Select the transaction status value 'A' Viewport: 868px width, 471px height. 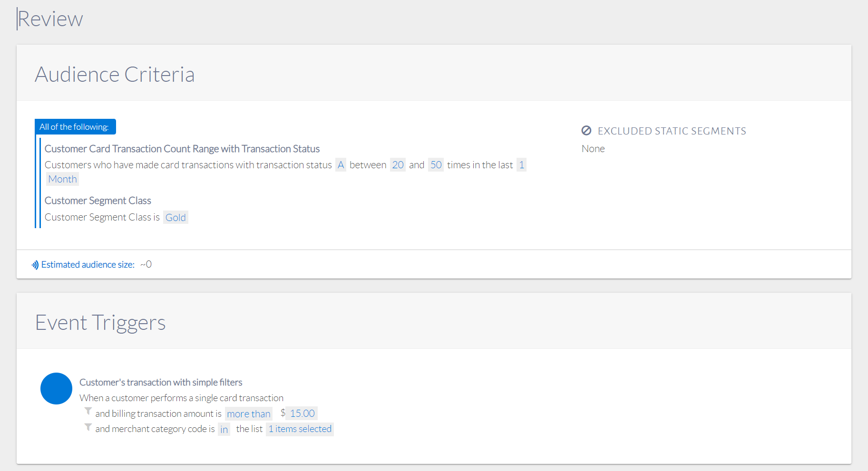(x=341, y=165)
